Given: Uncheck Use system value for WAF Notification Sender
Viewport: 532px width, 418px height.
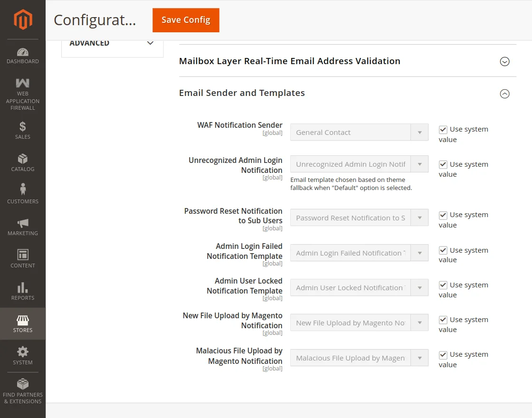Looking at the screenshot, I should (443, 130).
